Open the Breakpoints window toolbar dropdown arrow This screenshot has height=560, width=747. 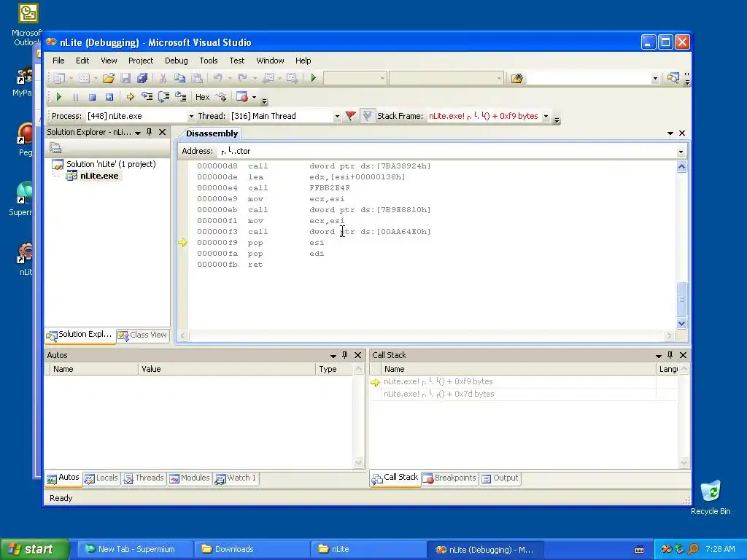254,97
